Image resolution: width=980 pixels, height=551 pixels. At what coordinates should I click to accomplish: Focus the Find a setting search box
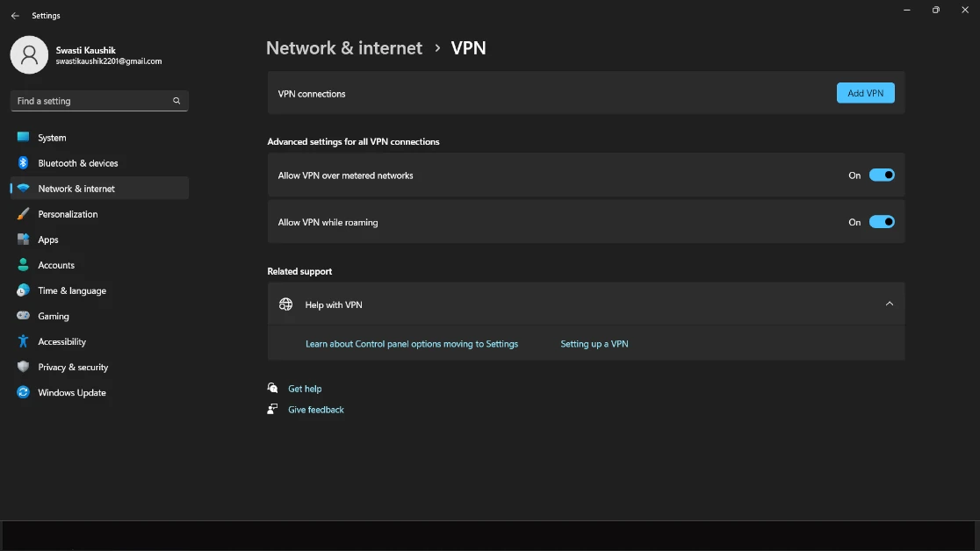92,101
